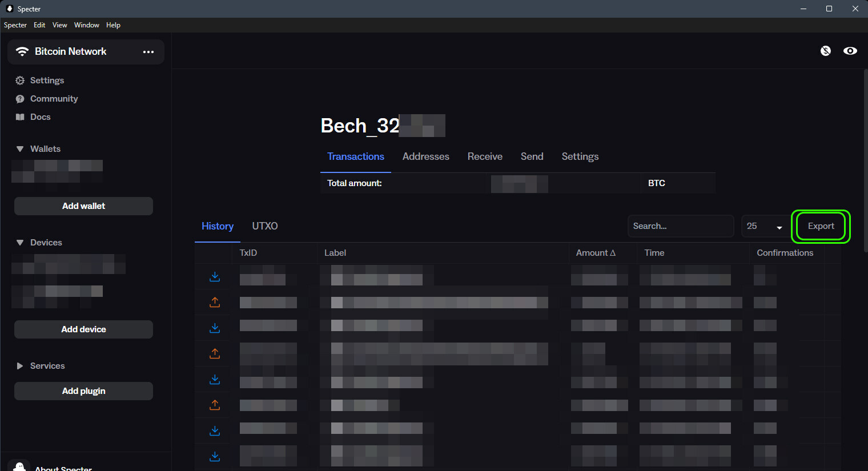This screenshot has height=471, width=868.
Task: Click the wifi connection icon beside Bitcoin Network
Action: [22, 51]
